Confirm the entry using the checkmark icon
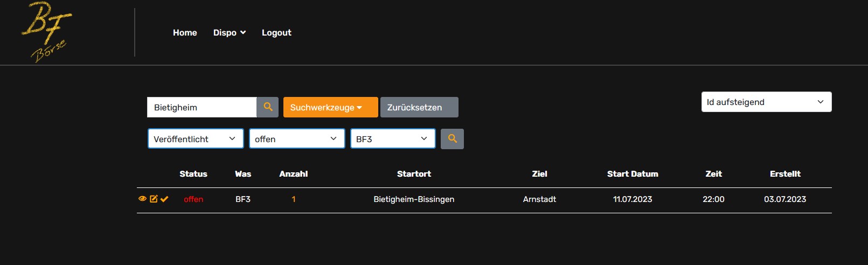Viewport: 868px width, 265px height. tap(164, 199)
